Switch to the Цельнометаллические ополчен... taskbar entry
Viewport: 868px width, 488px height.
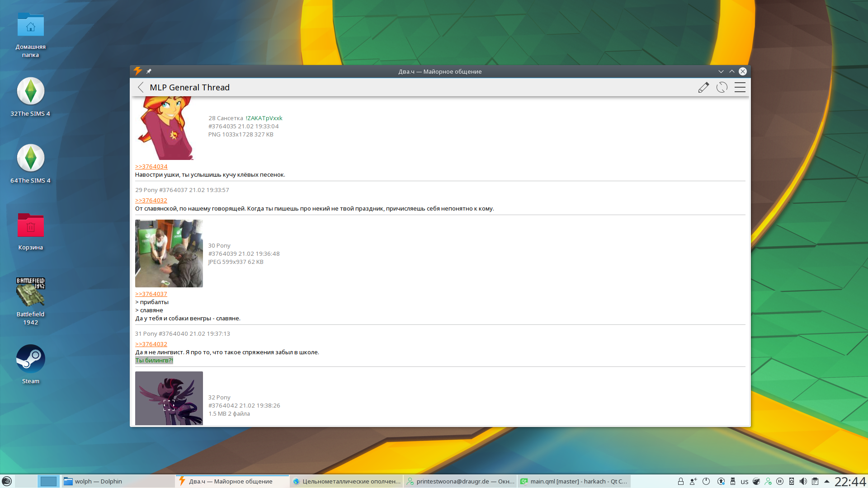346,481
